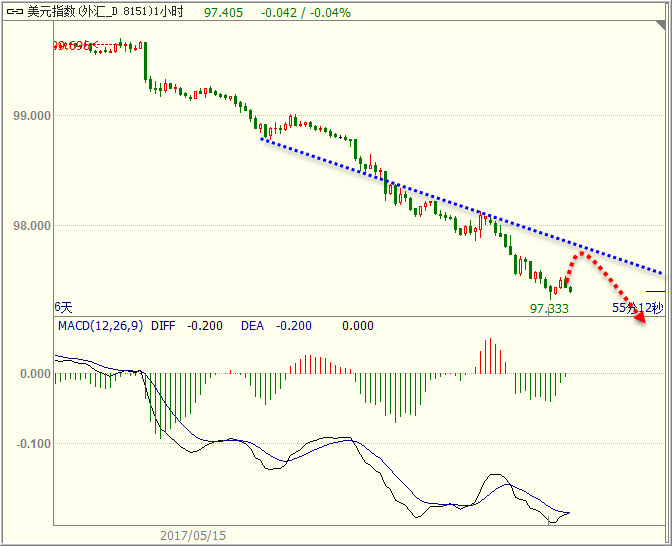Click the 0.000 level on the MACD axis

pyautogui.click(x=34, y=374)
